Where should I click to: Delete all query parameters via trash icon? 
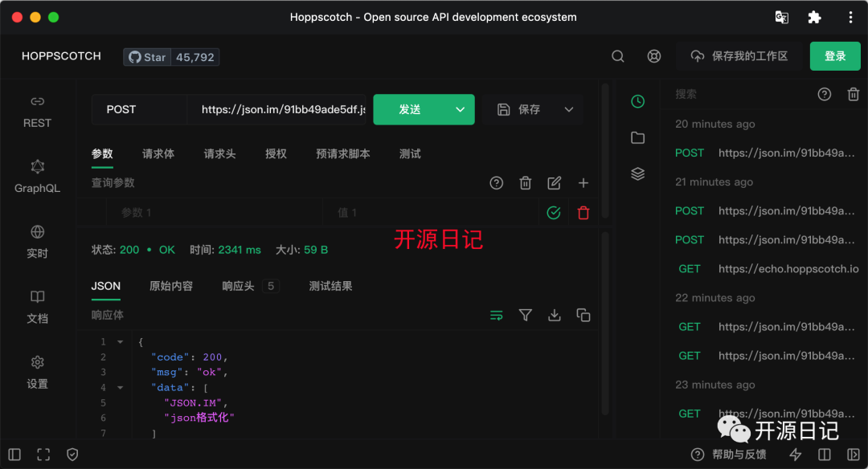pos(526,183)
